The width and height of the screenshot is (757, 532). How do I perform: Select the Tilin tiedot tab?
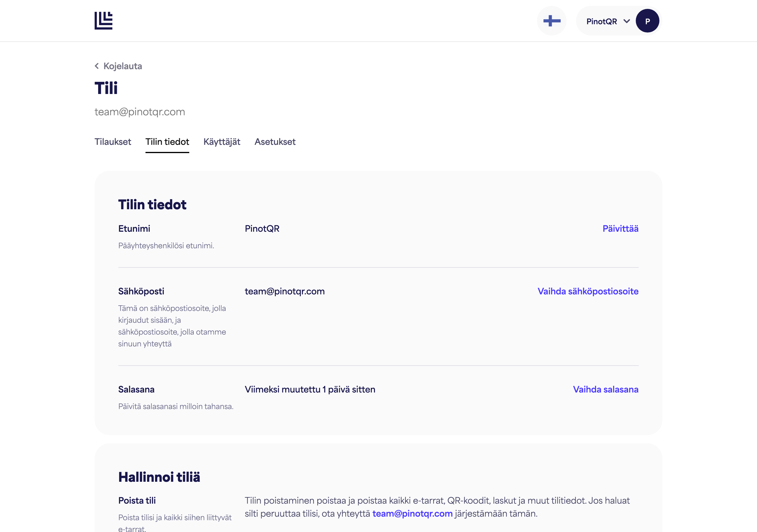[167, 142]
